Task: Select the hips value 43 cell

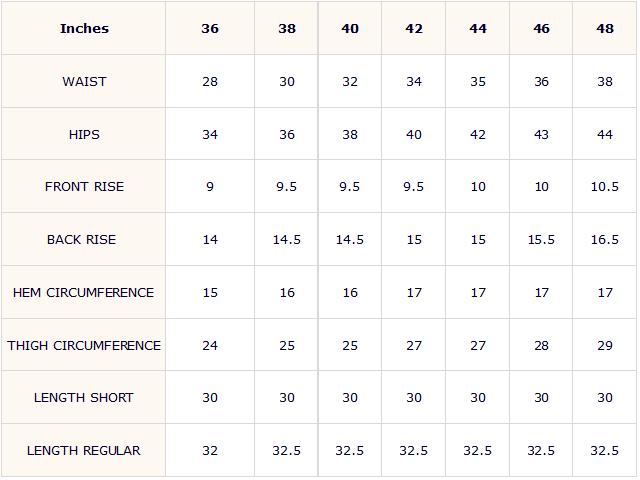Action: (541, 134)
